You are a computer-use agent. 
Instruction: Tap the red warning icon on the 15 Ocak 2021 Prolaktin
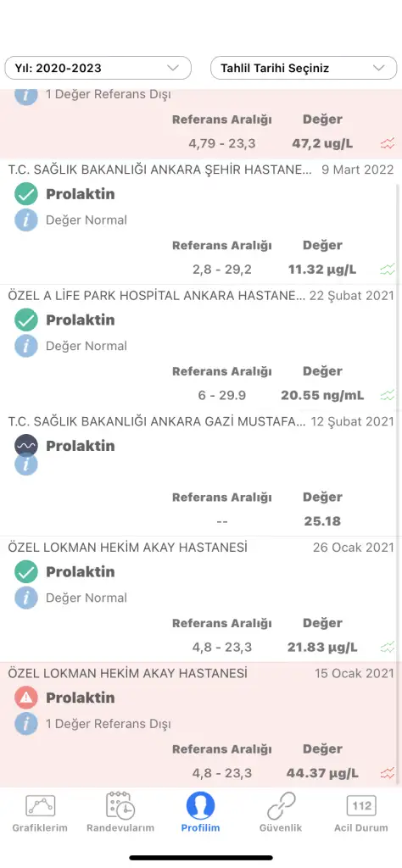[x=26, y=698]
